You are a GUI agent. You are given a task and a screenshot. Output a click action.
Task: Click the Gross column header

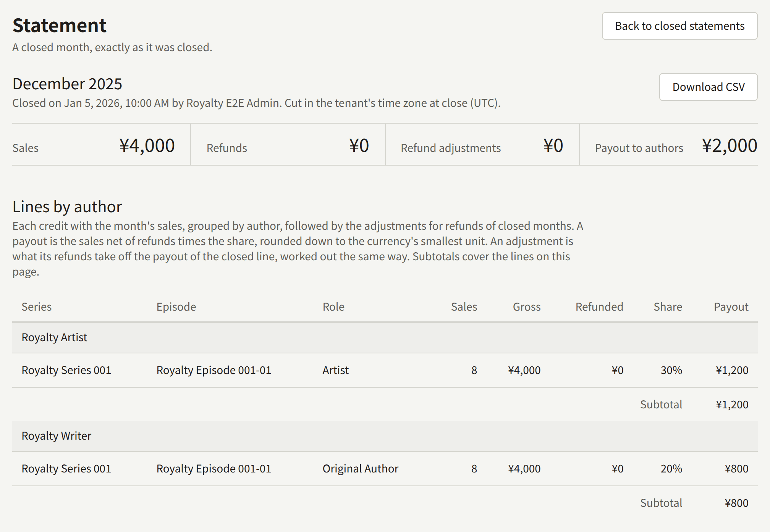click(527, 307)
